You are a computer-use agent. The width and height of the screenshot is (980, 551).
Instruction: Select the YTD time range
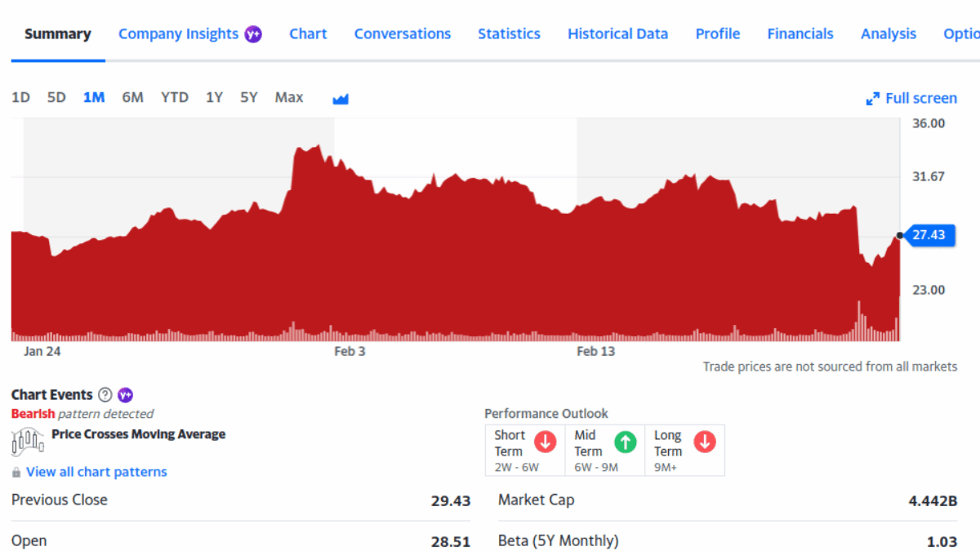point(175,98)
